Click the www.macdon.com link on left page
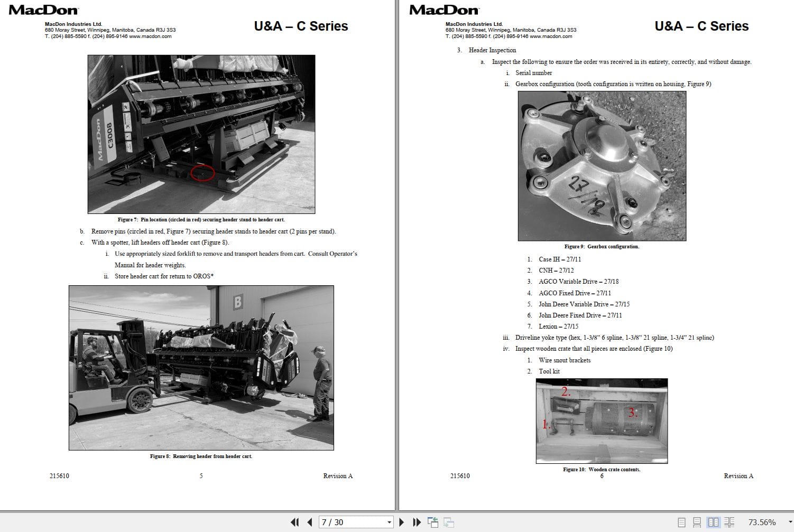794x532 pixels. click(x=150, y=36)
